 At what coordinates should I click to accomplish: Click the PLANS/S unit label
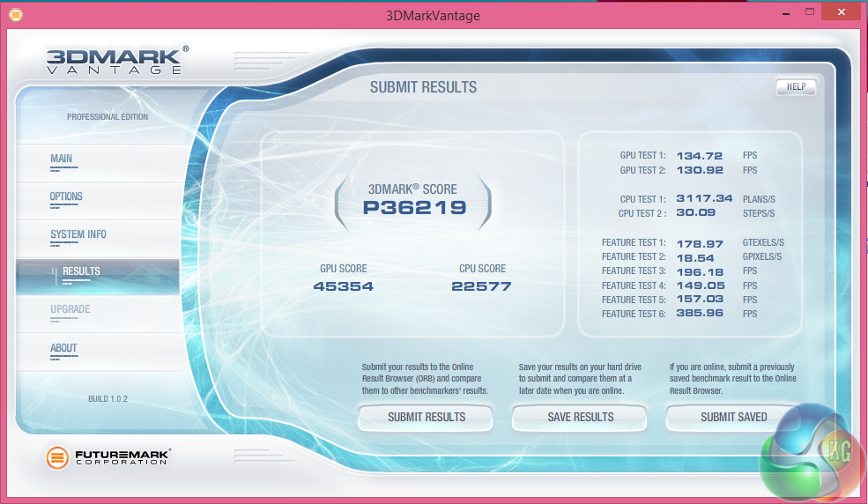(x=759, y=199)
